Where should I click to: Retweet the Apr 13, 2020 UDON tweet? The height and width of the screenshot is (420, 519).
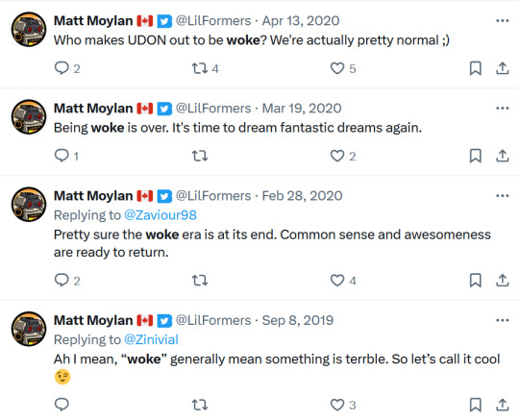coord(200,68)
